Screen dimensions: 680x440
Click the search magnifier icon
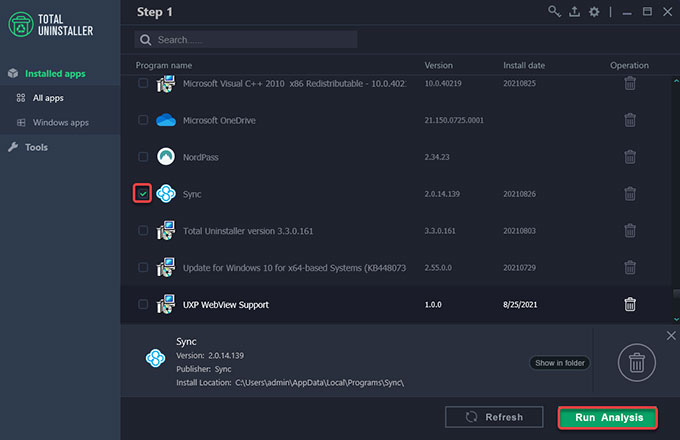point(146,40)
